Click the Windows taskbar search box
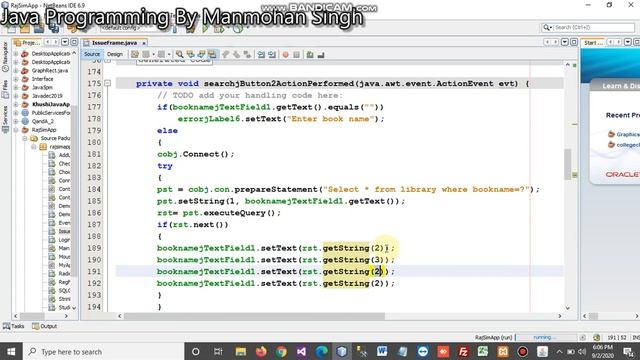The height and width of the screenshot is (360, 640). (x=103, y=351)
